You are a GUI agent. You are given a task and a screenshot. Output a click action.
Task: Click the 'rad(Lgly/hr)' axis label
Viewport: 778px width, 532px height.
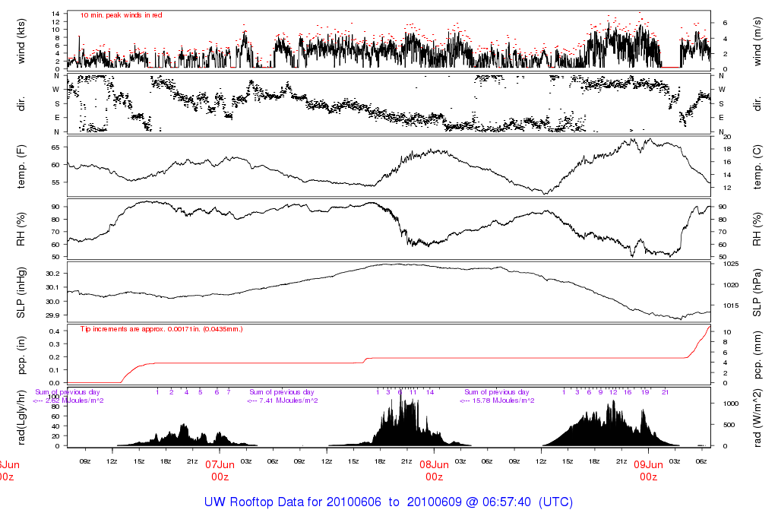(x=21, y=417)
